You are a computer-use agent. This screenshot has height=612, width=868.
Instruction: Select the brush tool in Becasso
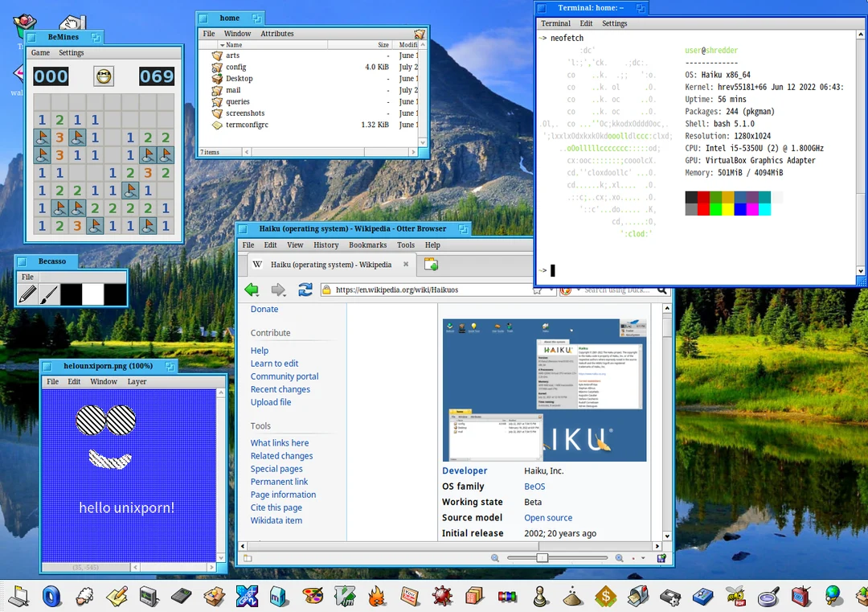tap(50, 294)
